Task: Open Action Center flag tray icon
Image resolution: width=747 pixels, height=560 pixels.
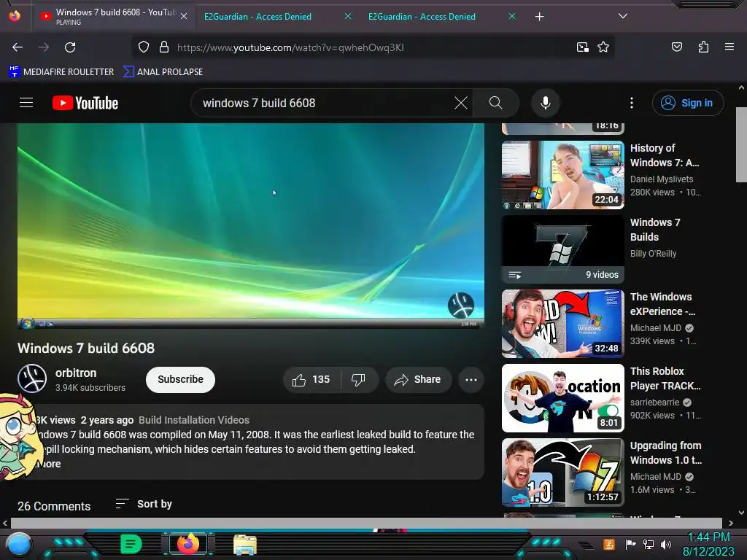Action: tap(630, 544)
